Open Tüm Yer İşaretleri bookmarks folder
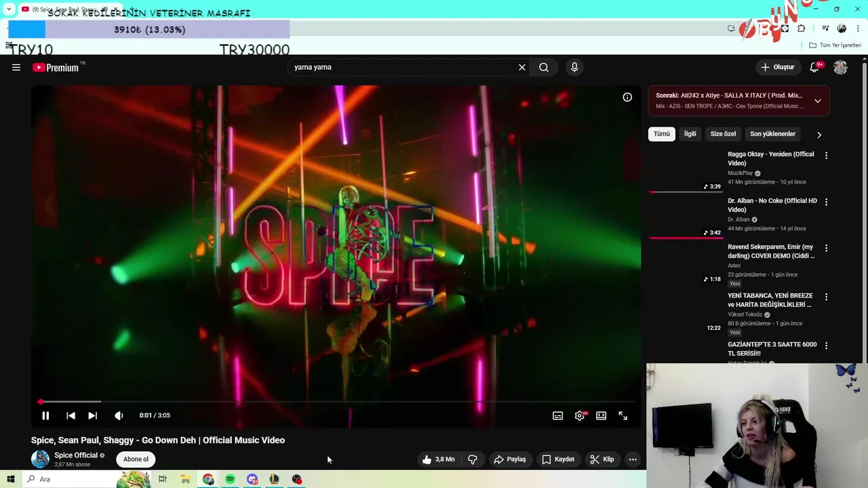This screenshot has height=488, width=868. click(x=835, y=45)
